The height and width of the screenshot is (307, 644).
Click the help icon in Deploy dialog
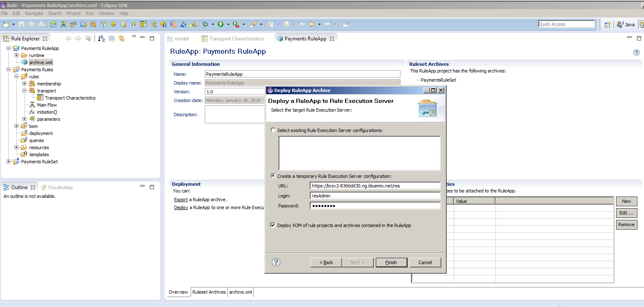[x=276, y=262]
